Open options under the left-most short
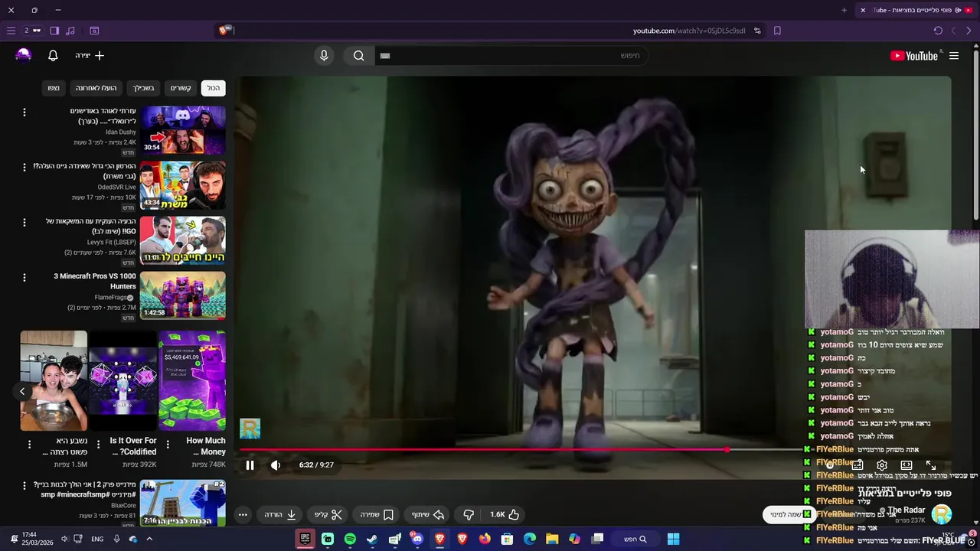 pyautogui.click(x=29, y=445)
